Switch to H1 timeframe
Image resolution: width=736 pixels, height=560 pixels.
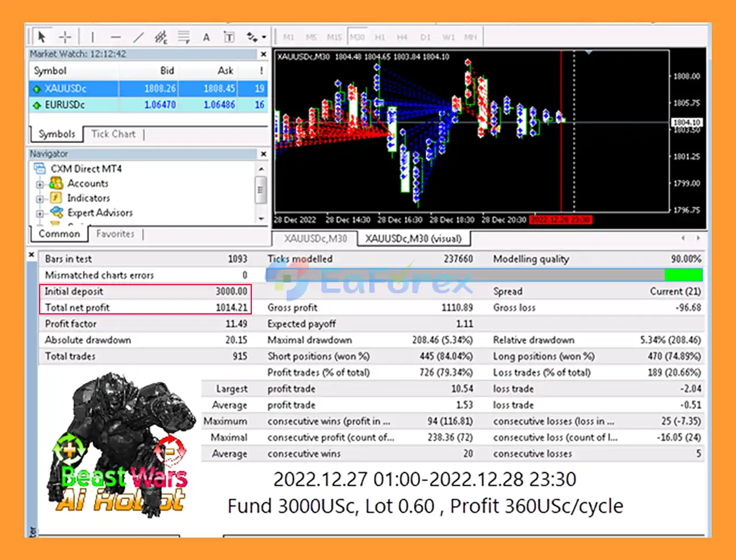(x=379, y=37)
